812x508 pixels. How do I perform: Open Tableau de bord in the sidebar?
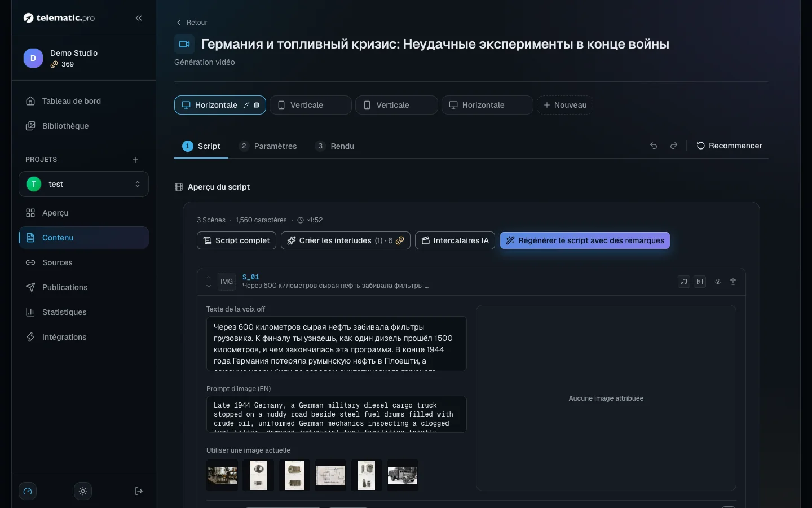[x=83, y=101]
